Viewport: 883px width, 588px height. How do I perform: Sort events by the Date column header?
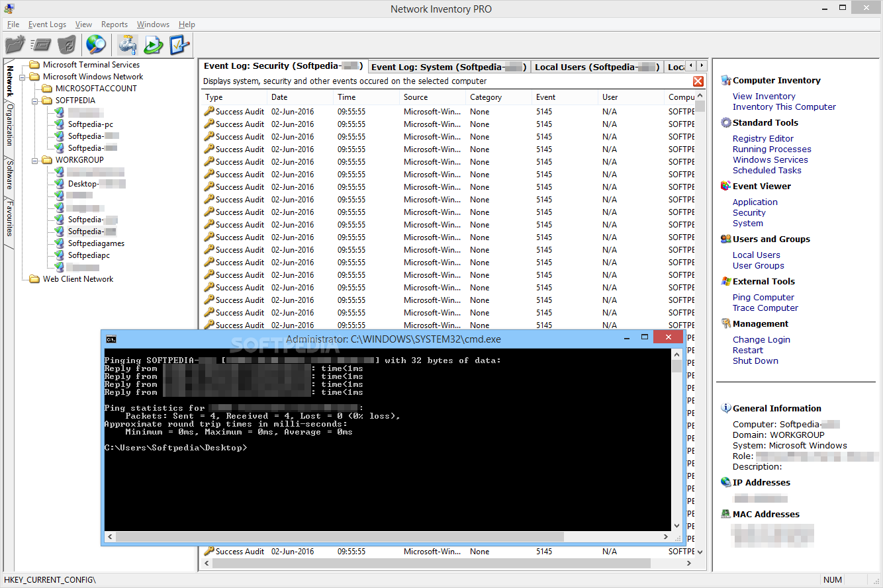coord(301,97)
